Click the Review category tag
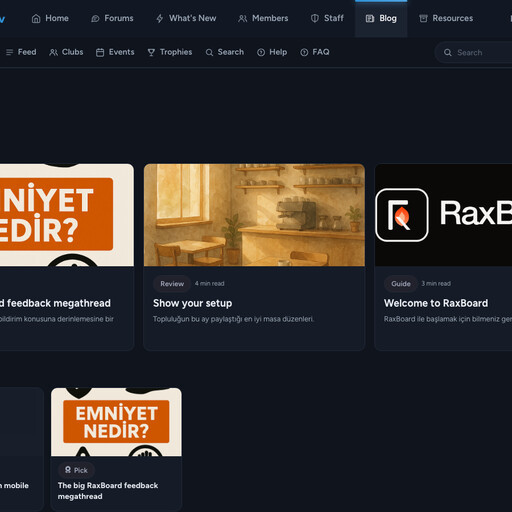 [x=172, y=284]
